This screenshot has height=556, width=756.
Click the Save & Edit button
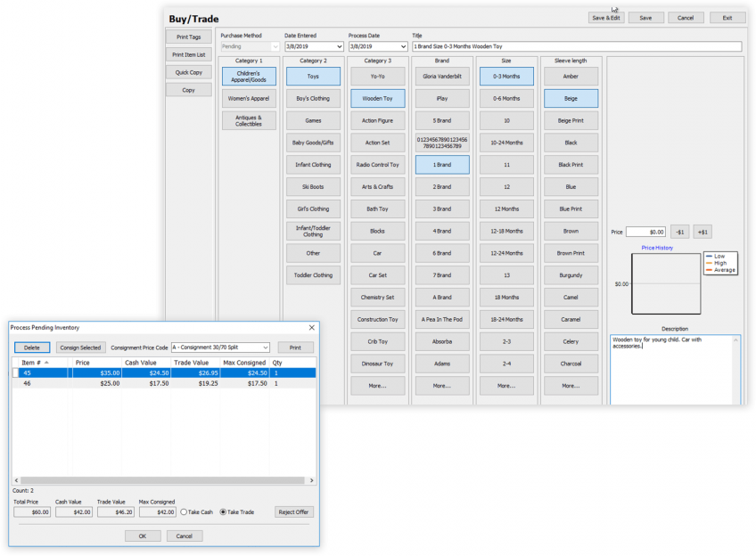(606, 18)
